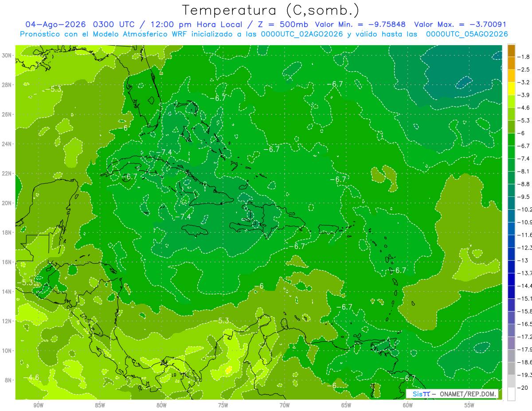532x411 pixels.
Task: Click legend value '-20'
Action: pyautogui.click(x=523, y=388)
